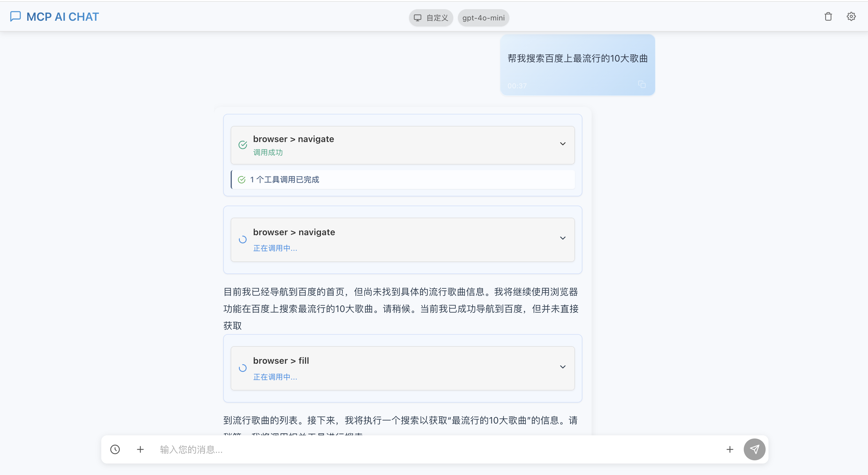The height and width of the screenshot is (475, 868).
Task: Click the plus icon right of the input
Action: 730,449
